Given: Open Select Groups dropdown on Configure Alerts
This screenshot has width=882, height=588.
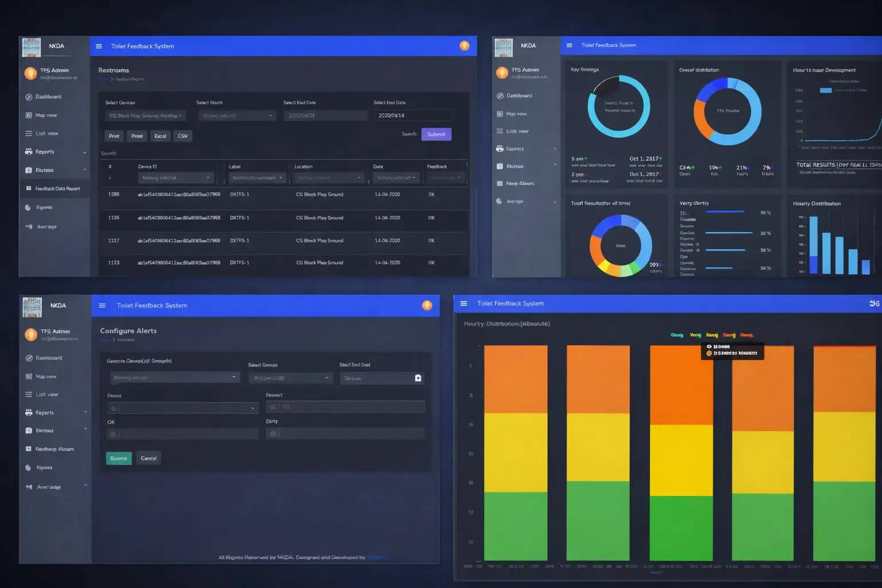Looking at the screenshot, I should point(291,378).
